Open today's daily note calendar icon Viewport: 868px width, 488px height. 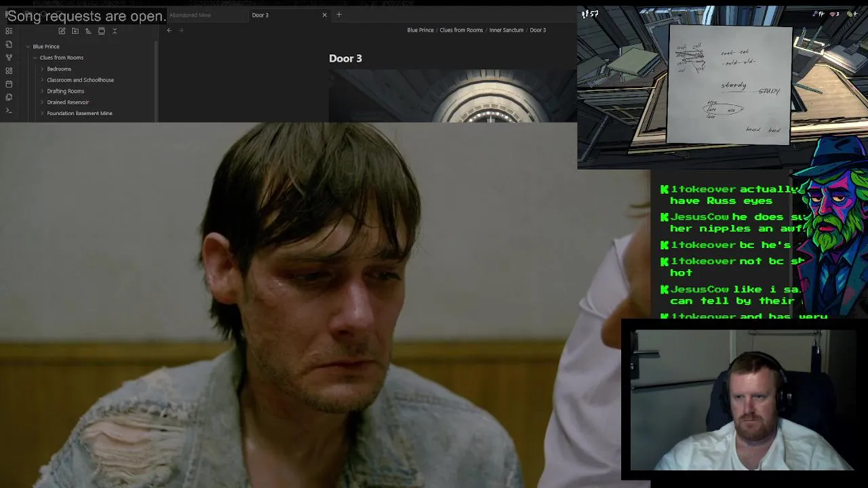point(9,84)
